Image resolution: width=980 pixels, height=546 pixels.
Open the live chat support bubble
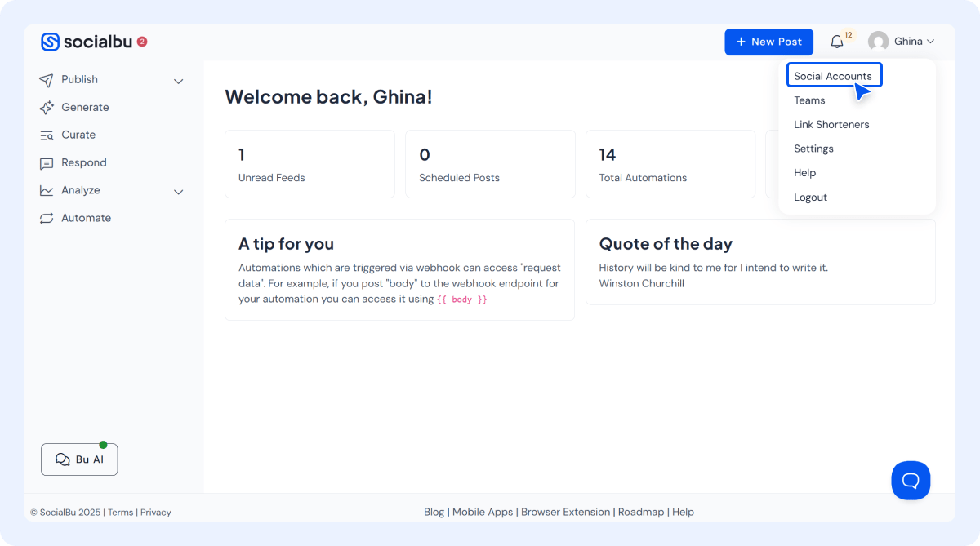click(x=911, y=480)
